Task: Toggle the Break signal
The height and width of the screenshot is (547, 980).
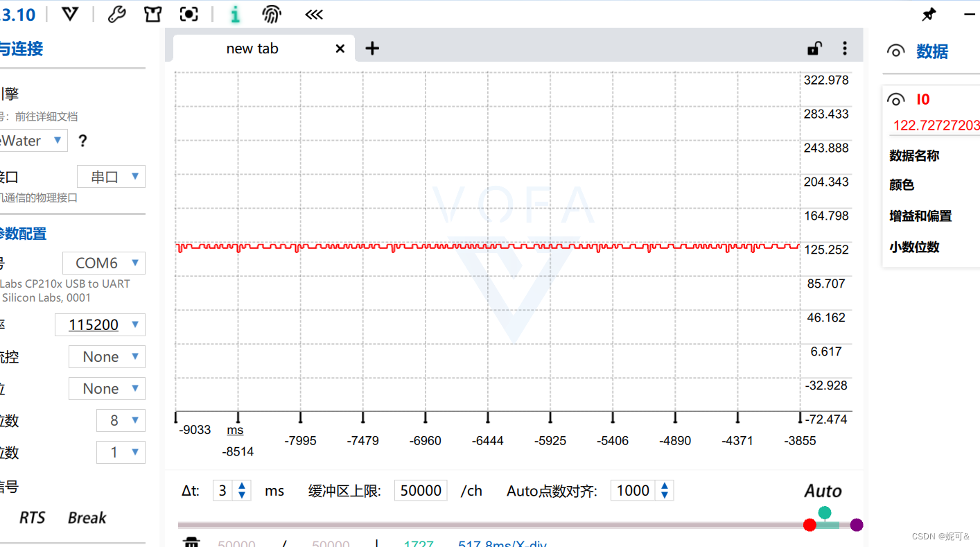Action: [86, 517]
